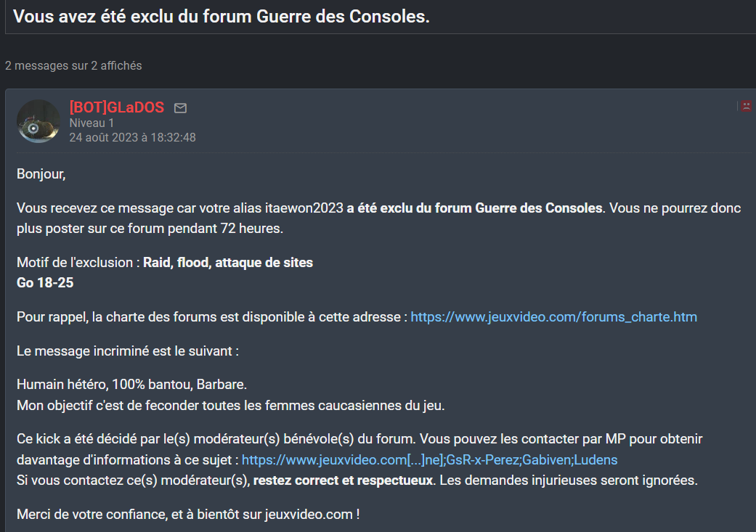Click the closing line 'Merci de votre confiance'
756x532 pixels.
pyautogui.click(x=188, y=515)
